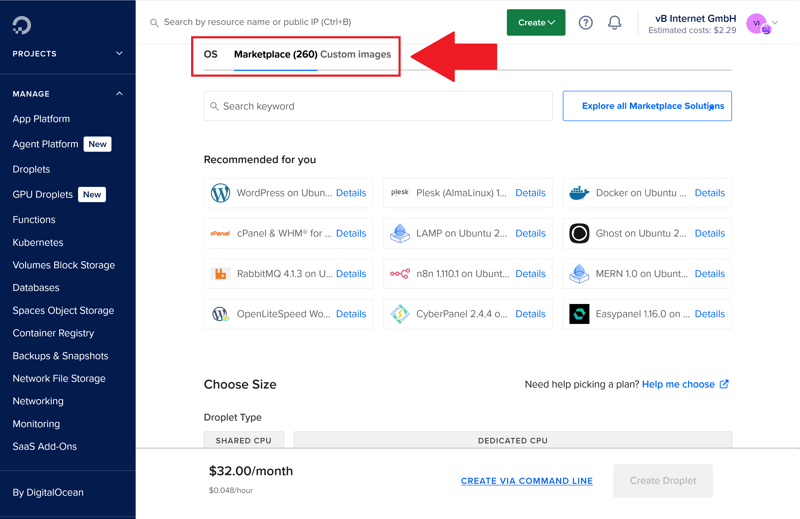The width and height of the screenshot is (800, 519).
Task: Switch to the OS tab
Action: click(211, 54)
